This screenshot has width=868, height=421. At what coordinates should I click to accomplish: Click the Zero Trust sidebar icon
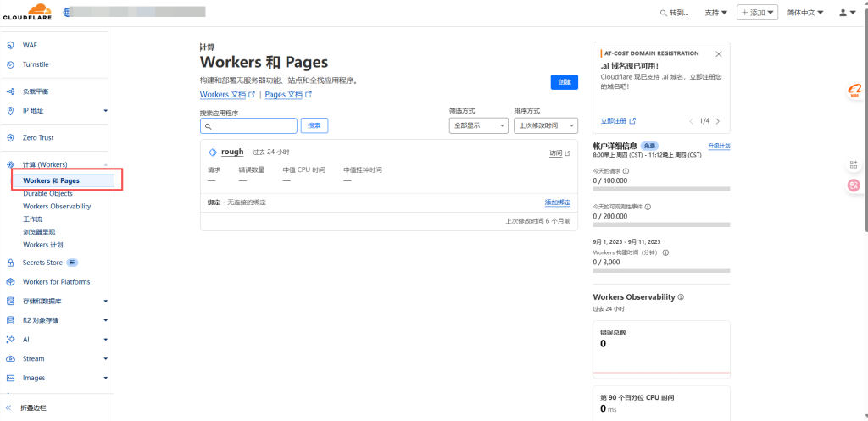(x=10, y=138)
